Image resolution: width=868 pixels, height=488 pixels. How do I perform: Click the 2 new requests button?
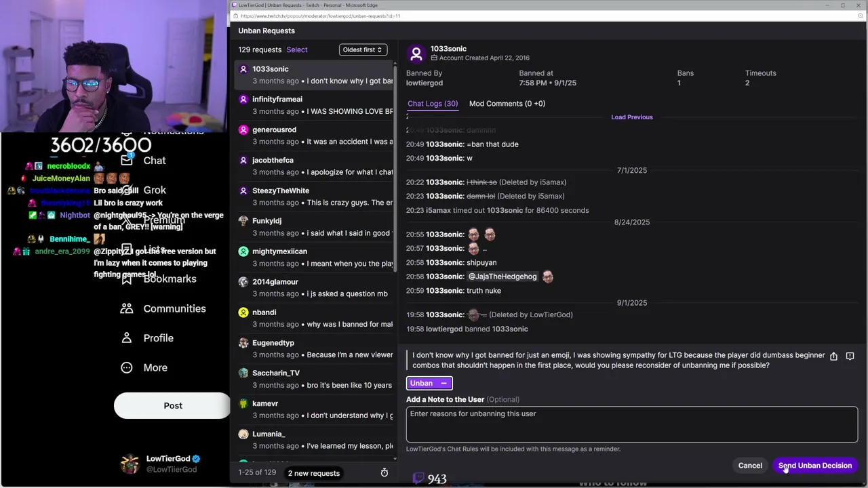click(314, 473)
